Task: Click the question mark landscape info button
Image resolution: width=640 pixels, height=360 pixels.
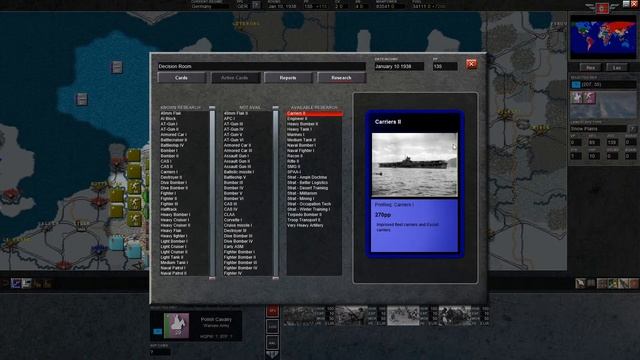Action: (632, 129)
